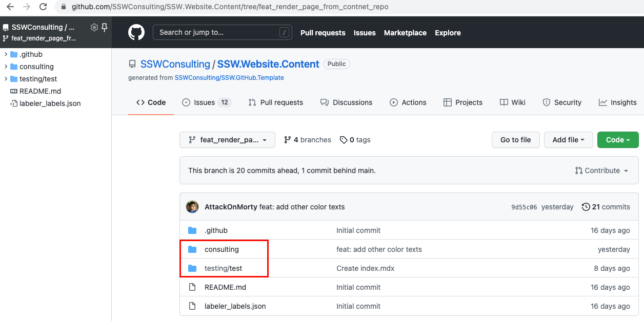Viewport: 644px width, 321px height.
Task: Open the Add file dropdown
Action: (568, 139)
